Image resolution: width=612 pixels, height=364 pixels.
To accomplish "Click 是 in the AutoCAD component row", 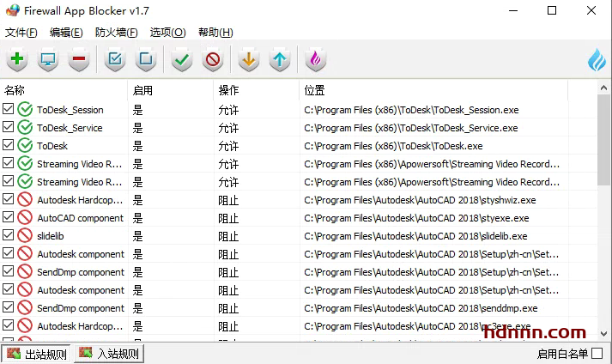I will click(x=138, y=218).
